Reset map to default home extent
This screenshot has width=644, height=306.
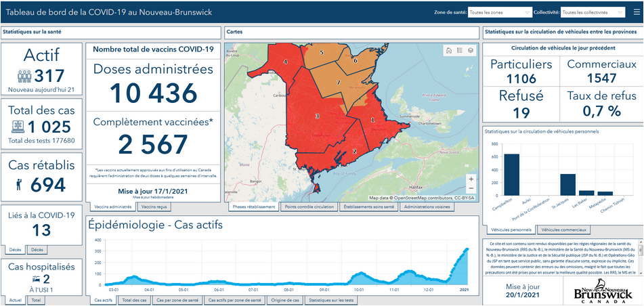pyautogui.click(x=448, y=50)
